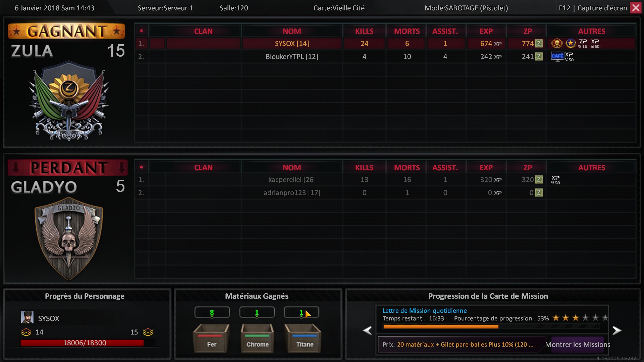Click the skull medal icon in SYSOX row

(557, 43)
